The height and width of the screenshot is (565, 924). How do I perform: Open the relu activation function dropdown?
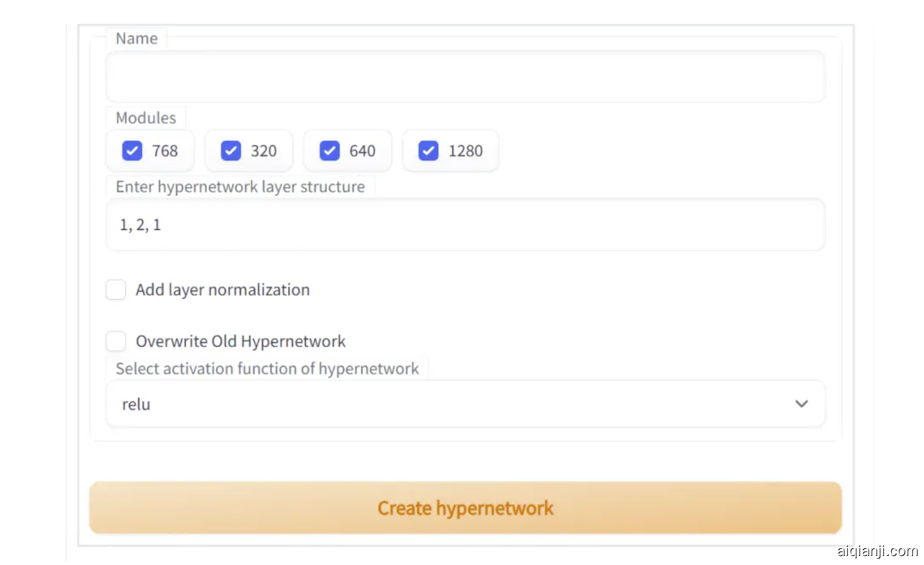tap(451, 404)
